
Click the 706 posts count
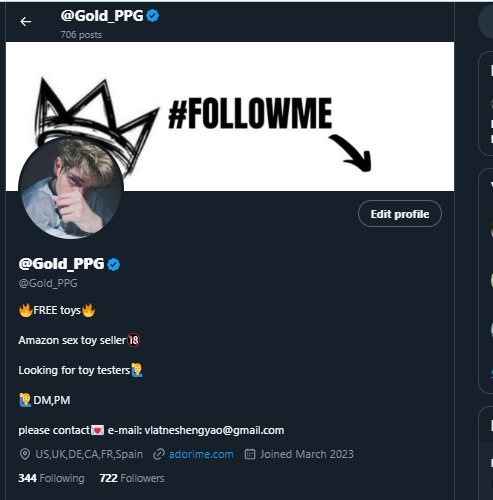pos(81,35)
